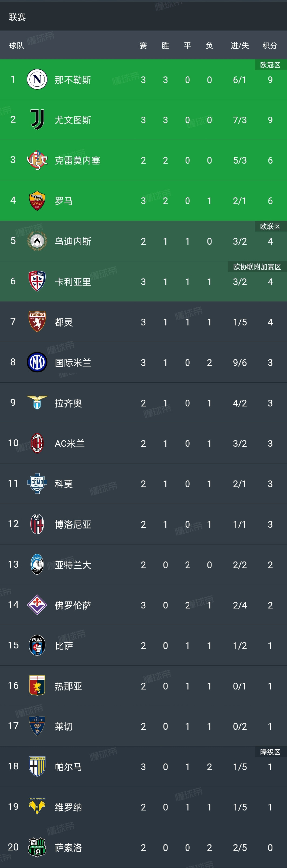
Task: Tap the 降级区 zone label
Action: pos(270,752)
